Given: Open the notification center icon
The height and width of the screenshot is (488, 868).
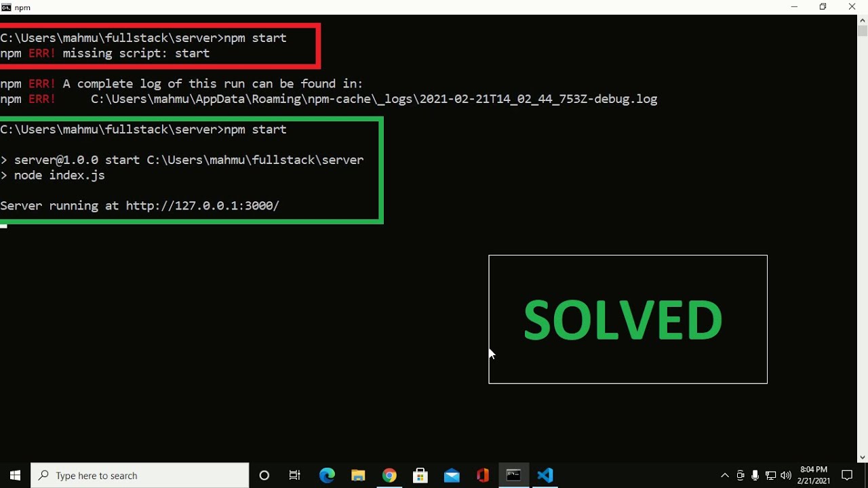Looking at the screenshot, I should coord(847,475).
